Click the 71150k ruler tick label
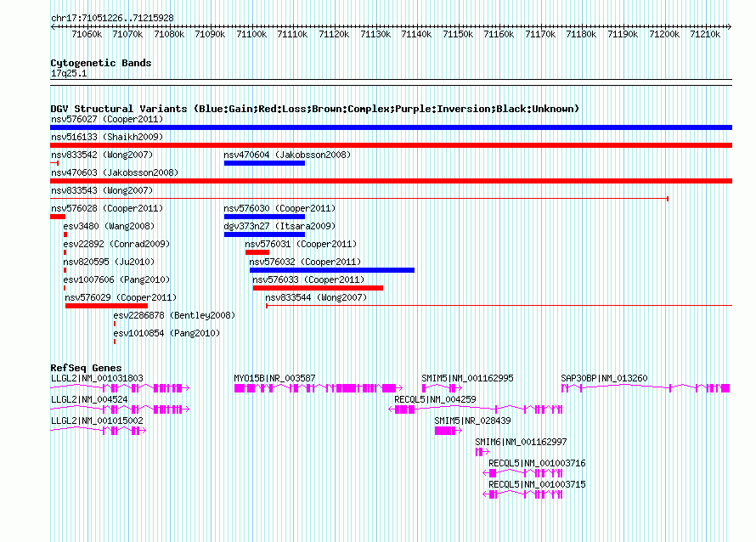This screenshot has height=542, width=756. pos(458,34)
